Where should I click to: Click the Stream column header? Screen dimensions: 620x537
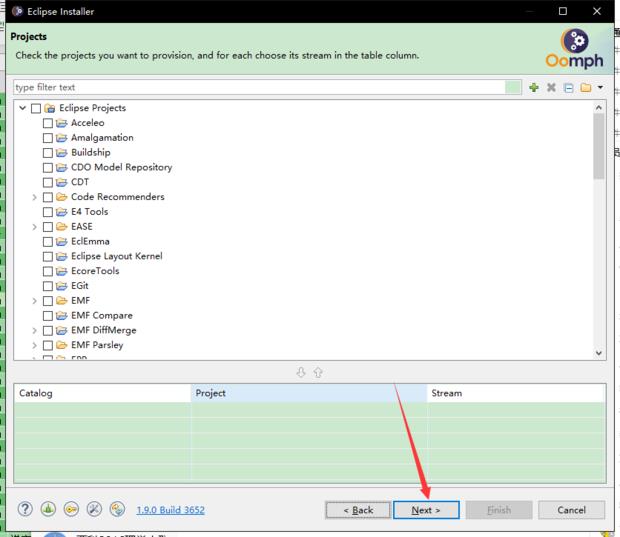(x=515, y=393)
